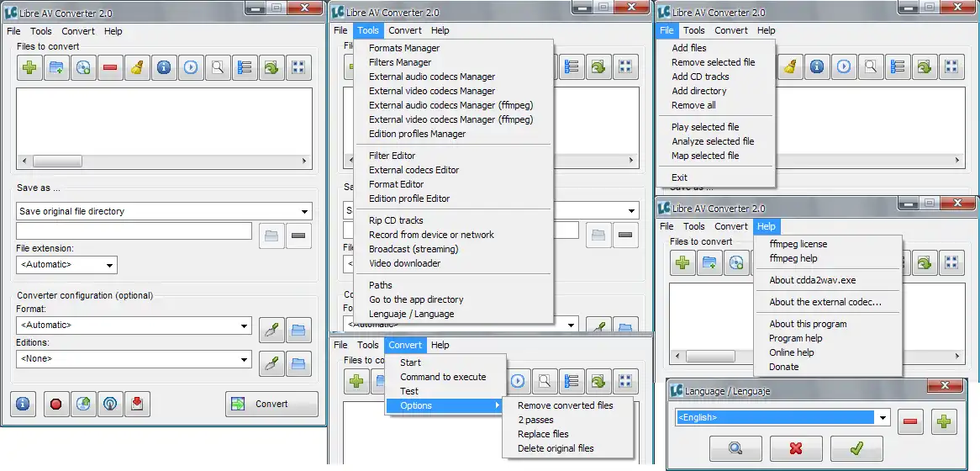
Task: Click the Add CD tracks disc icon
Action: coord(83,67)
